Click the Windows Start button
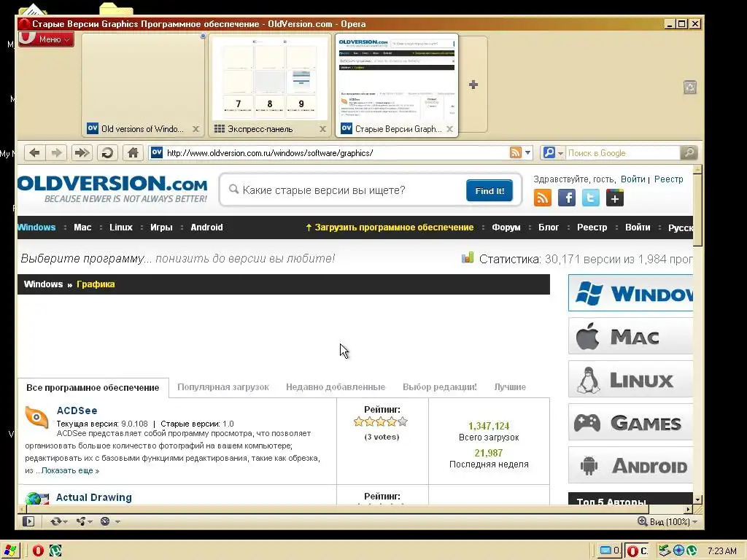Screen dimensions: 747x560 click(10, 551)
